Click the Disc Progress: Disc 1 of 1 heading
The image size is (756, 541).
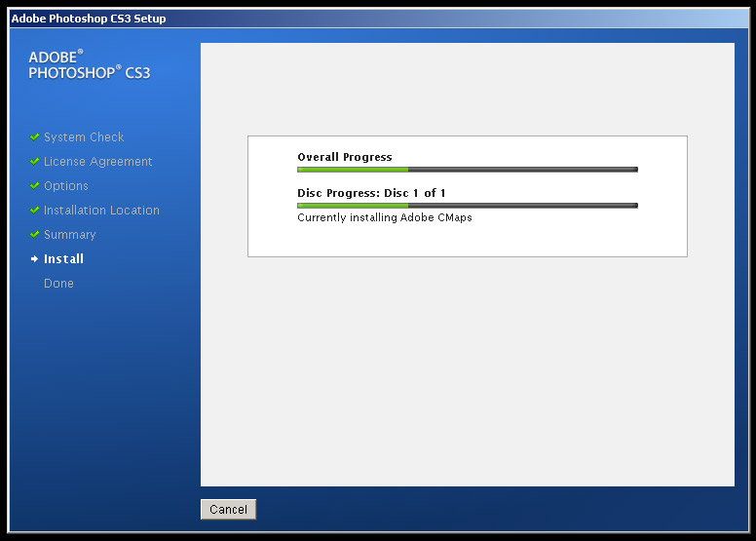(x=371, y=193)
